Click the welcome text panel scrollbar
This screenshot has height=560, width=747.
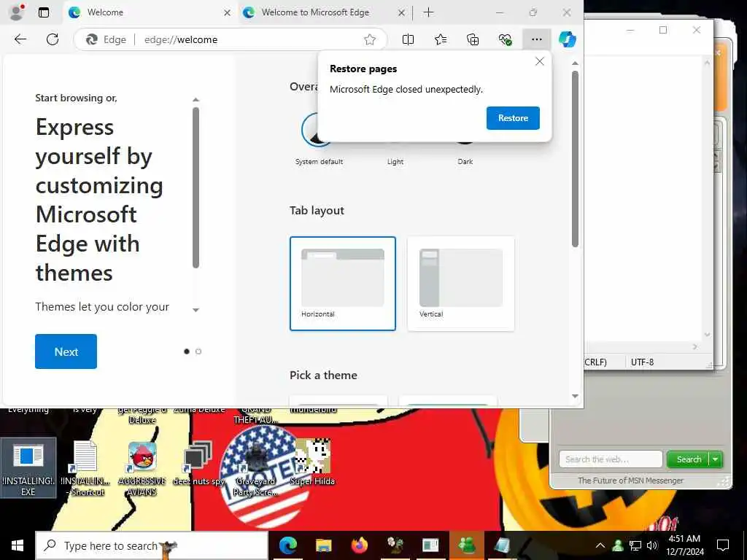click(x=196, y=187)
